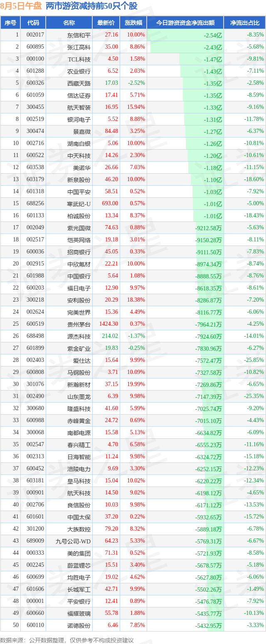Click 中国太保 stock name

[79, 517]
